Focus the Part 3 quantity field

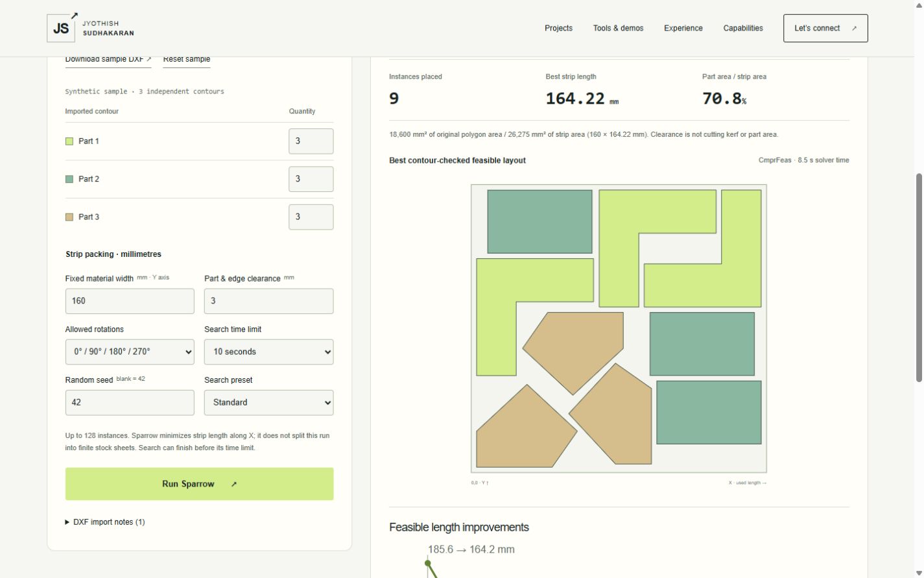311,217
